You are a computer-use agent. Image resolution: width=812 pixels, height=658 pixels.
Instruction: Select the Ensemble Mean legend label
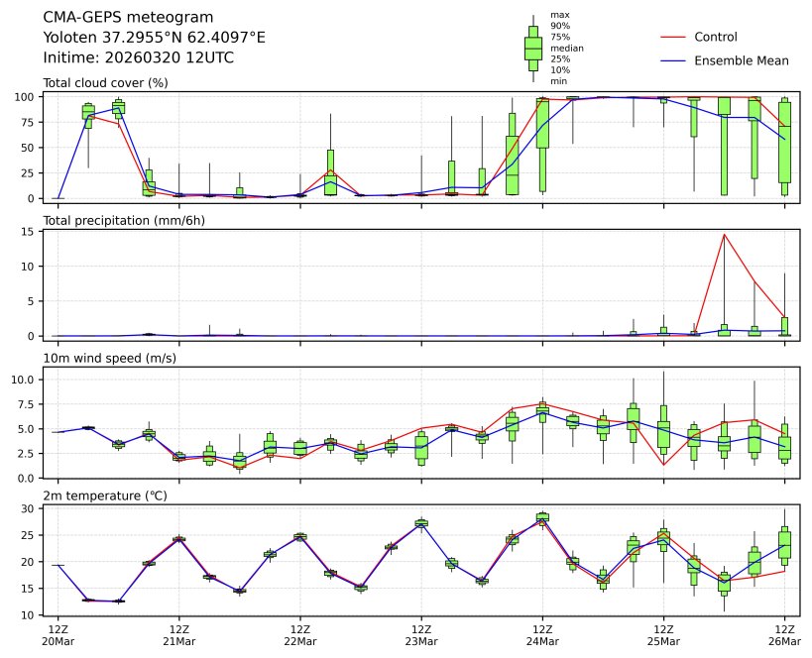(x=741, y=61)
